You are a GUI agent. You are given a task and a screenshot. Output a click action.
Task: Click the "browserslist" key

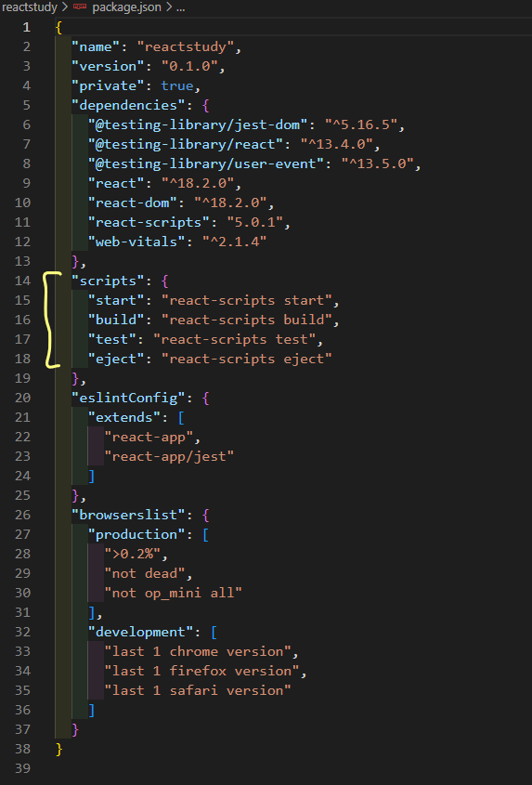click(129, 516)
